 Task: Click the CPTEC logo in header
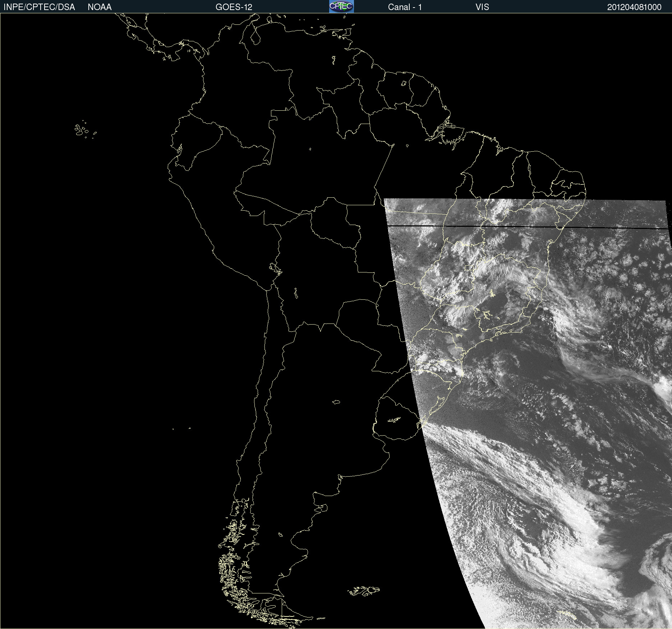click(x=341, y=6)
